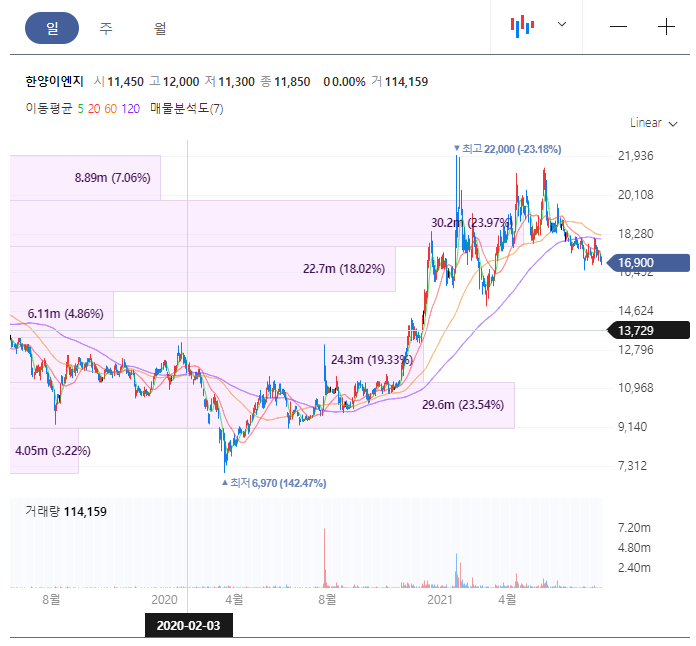
Task: Select the 일 (daily) chart tab
Action: pyautogui.click(x=52, y=28)
